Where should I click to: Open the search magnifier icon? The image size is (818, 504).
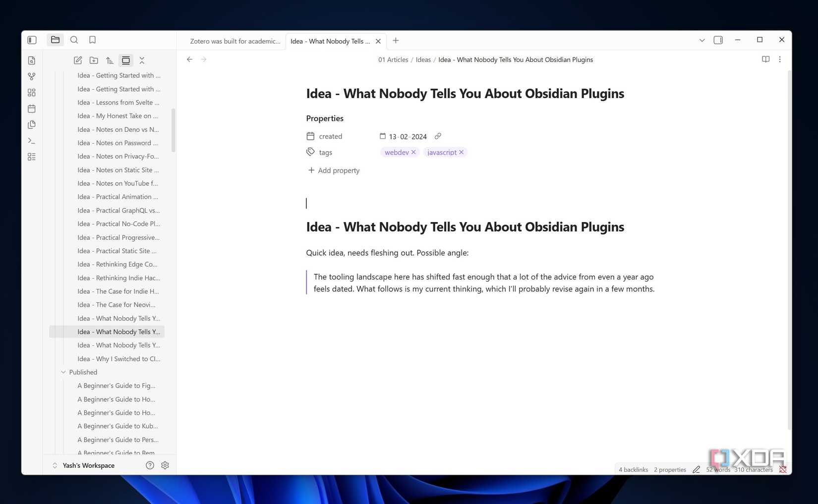(x=74, y=40)
